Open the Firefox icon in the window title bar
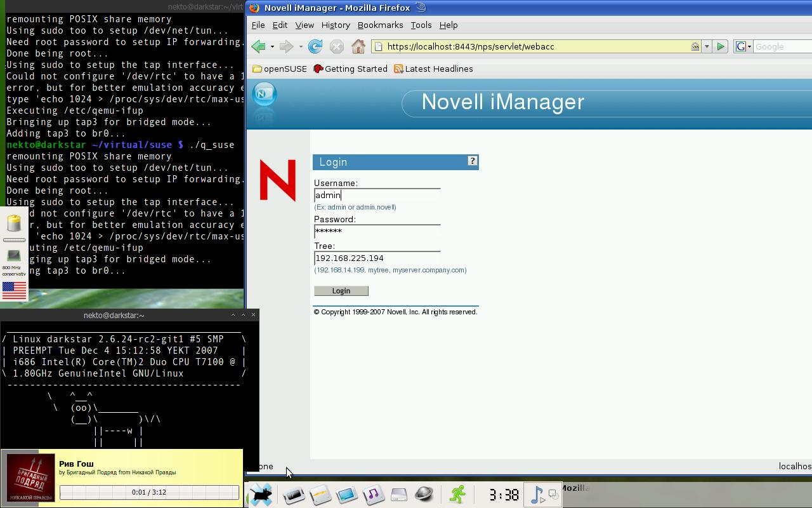Viewport: 812px width, 508px height. 254,8
